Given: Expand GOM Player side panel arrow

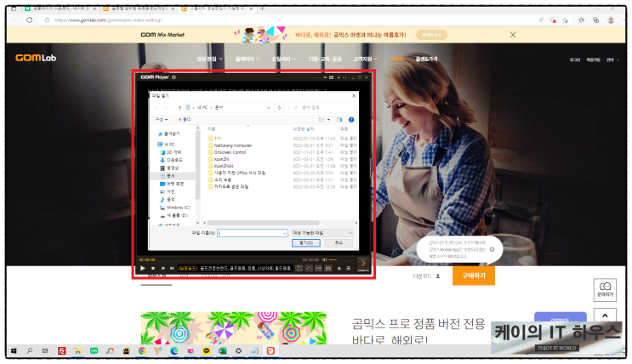Looking at the screenshot, I should click(x=362, y=264).
